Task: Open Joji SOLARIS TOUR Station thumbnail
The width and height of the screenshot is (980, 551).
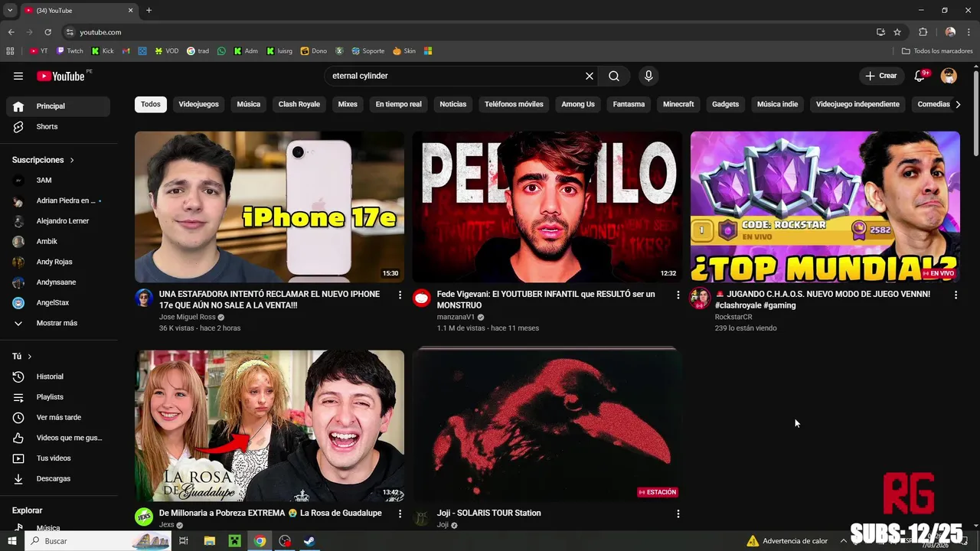Action: (547, 425)
